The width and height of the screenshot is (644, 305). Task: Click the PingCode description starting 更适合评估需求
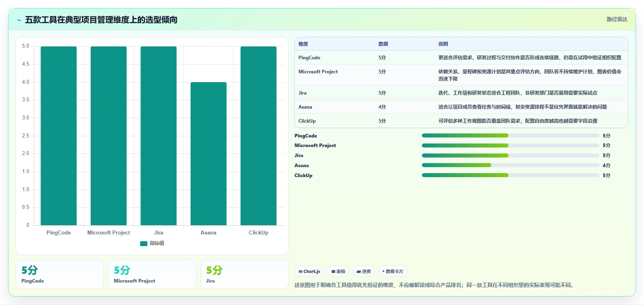530,58
